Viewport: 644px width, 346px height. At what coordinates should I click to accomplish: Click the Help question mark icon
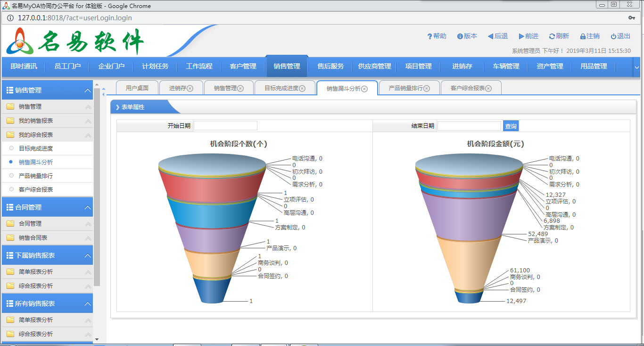pyautogui.click(x=429, y=36)
